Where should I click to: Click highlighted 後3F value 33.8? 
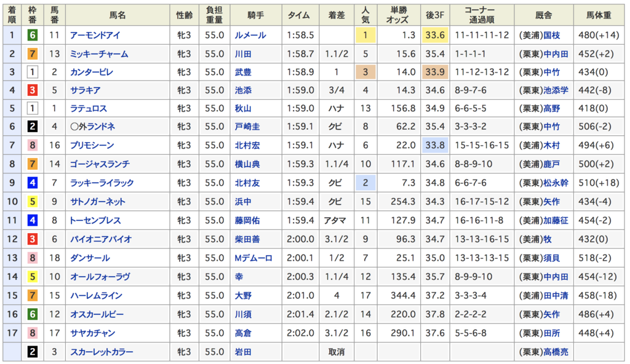point(435,145)
